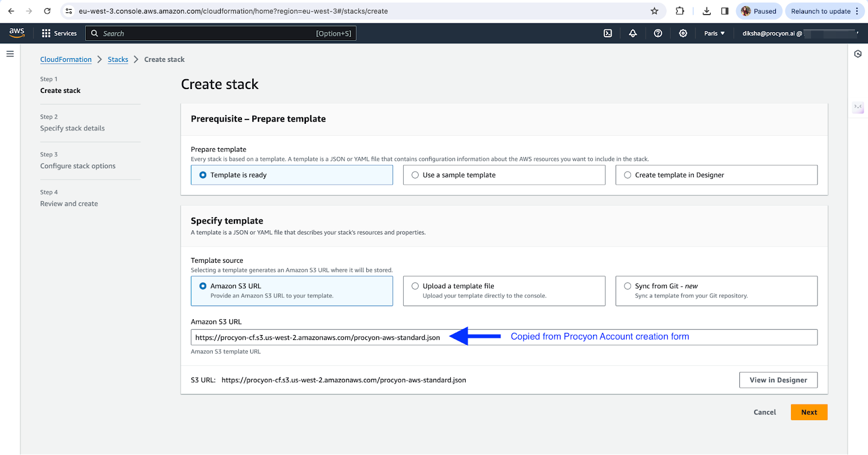Click View in Designer button
The height and width of the screenshot is (455, 868).
pyautogui.click(x=778, y=380)
